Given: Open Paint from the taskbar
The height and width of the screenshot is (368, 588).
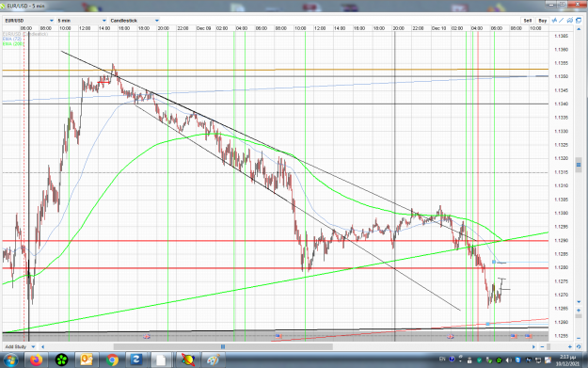Looking at the screenshot, I should tap(213, 360).
